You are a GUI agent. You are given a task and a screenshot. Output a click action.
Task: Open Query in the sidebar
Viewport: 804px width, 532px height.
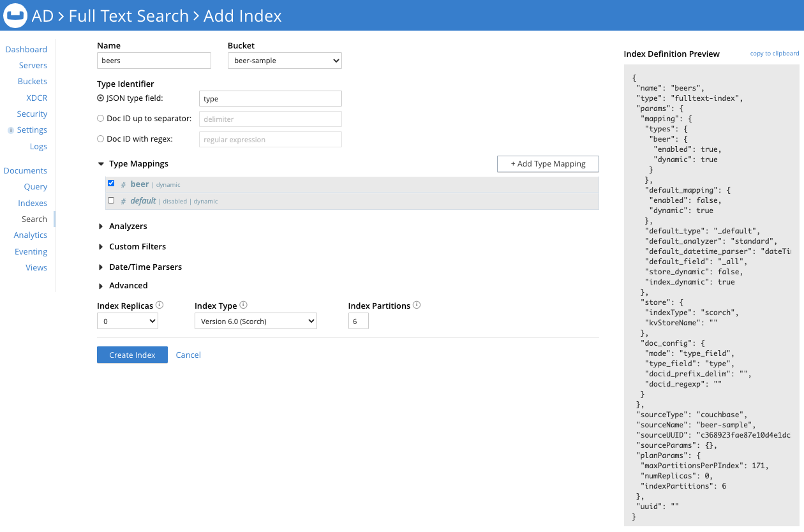[36, 186]
